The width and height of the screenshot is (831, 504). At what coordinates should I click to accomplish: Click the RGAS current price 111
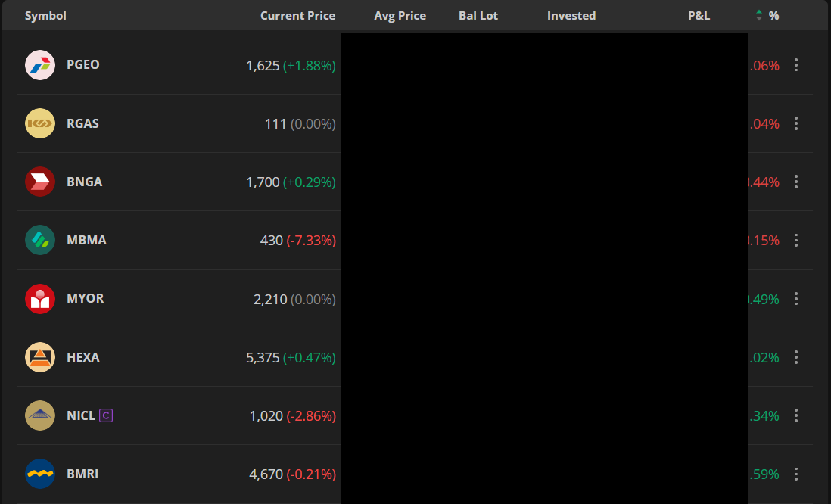click(x=275, y=123)
